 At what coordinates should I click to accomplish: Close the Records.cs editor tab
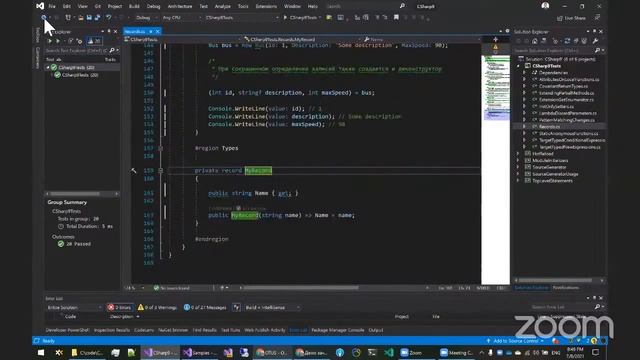pos(158,31)
